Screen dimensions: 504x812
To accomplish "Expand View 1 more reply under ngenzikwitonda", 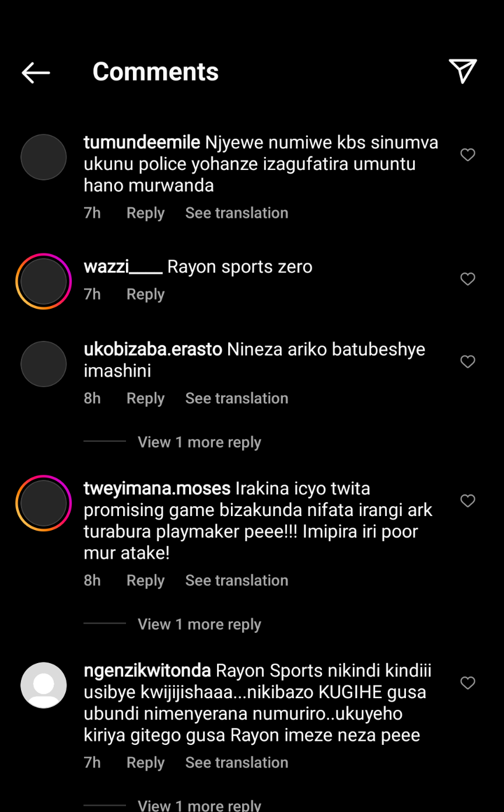I will pyautogui.click(x=199, y=805).
